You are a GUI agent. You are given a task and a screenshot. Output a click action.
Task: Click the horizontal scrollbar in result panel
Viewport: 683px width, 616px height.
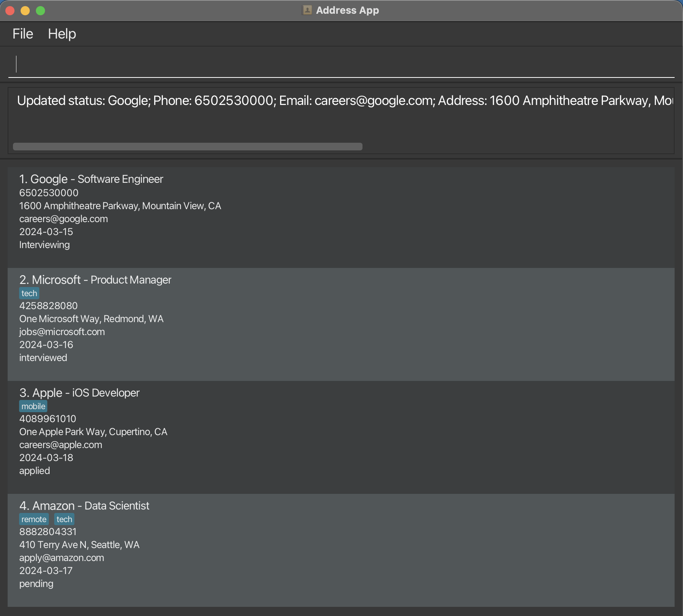point(187,147)
